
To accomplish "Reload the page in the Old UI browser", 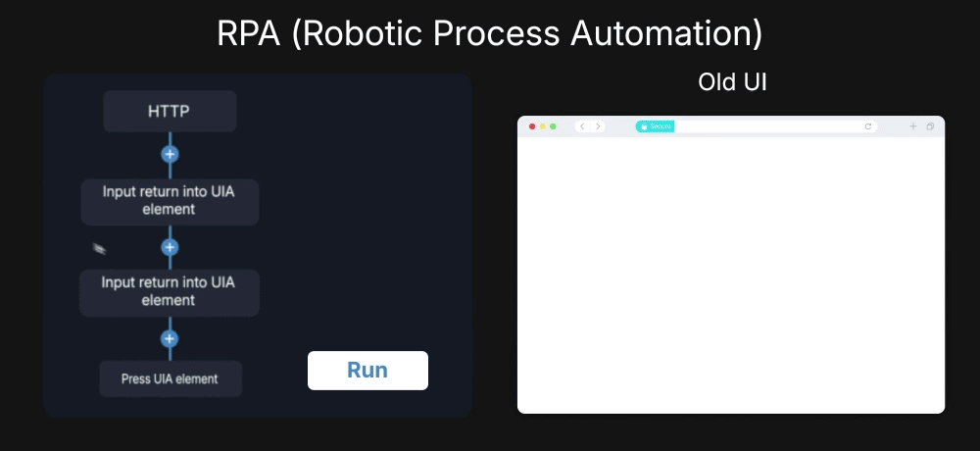I will [867, 126].
